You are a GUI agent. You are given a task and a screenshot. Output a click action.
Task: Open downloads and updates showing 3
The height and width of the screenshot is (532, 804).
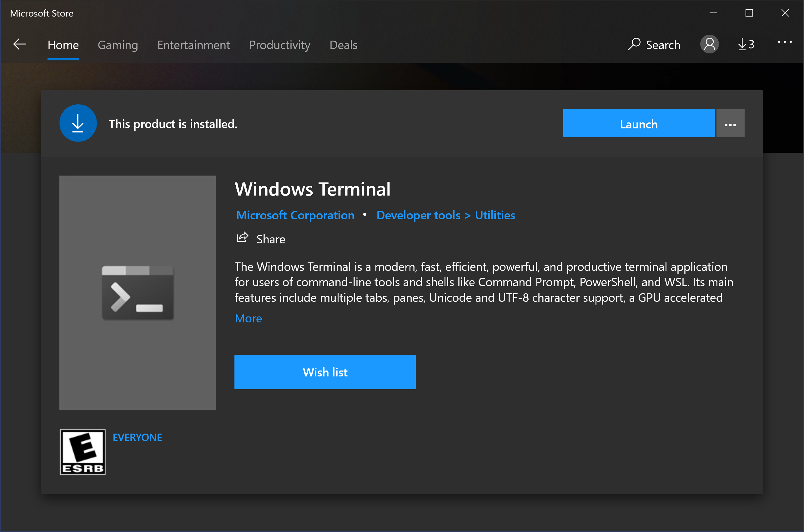pyautogui.click(x=746, y=44)
